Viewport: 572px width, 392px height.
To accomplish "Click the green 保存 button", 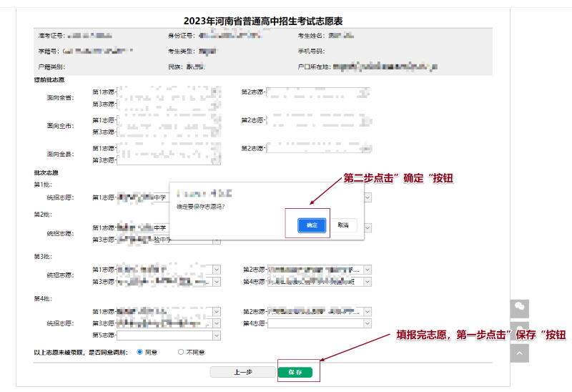I will (x=295, y=372).
